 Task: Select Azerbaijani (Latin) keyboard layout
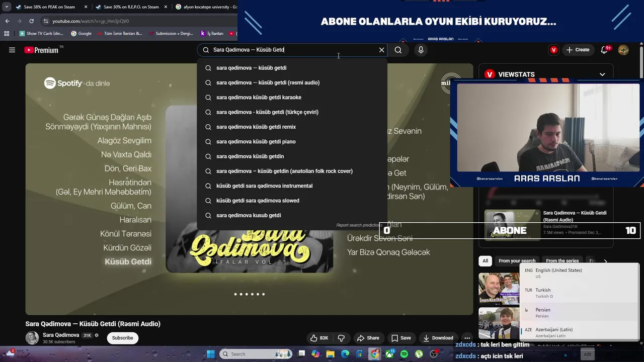point(579,332)
